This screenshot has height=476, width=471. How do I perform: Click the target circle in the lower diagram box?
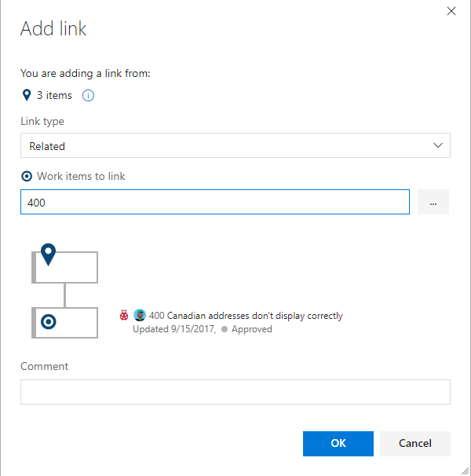[x=49, y=322]
